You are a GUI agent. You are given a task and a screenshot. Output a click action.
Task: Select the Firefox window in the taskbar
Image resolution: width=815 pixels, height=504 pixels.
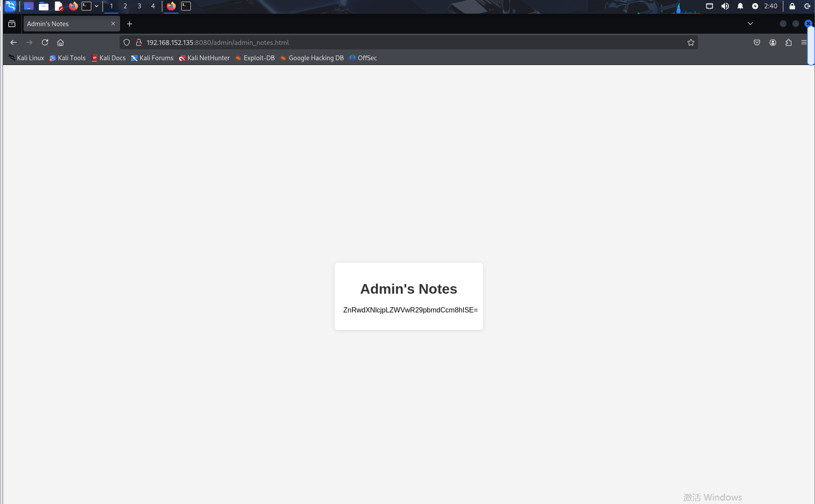click(171, 6)
